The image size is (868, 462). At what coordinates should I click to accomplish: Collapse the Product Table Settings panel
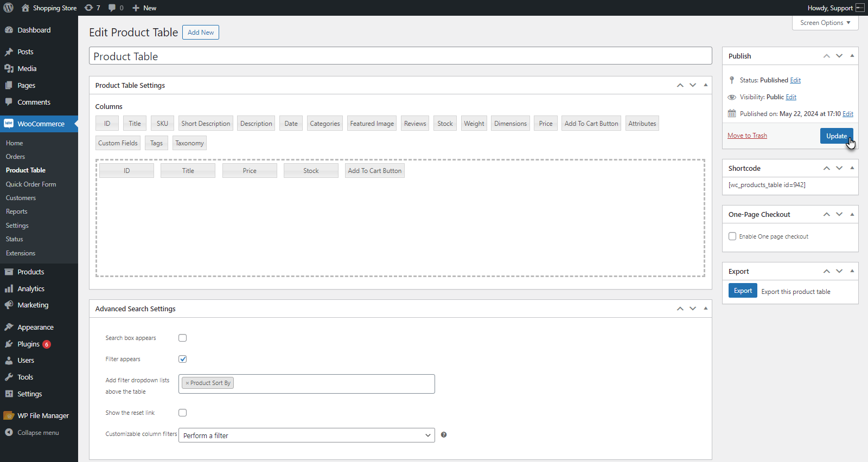point(706,85)
